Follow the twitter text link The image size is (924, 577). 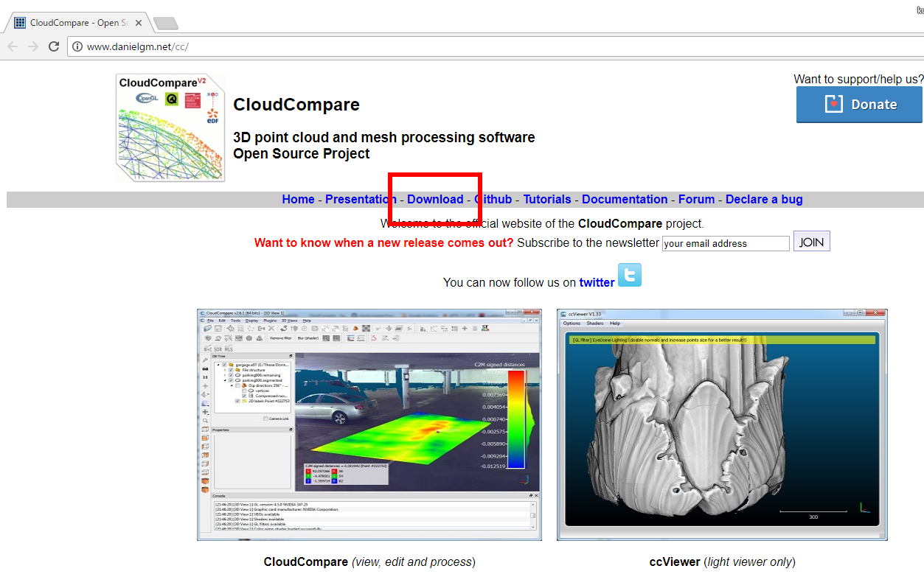click(x=597, y=282)
